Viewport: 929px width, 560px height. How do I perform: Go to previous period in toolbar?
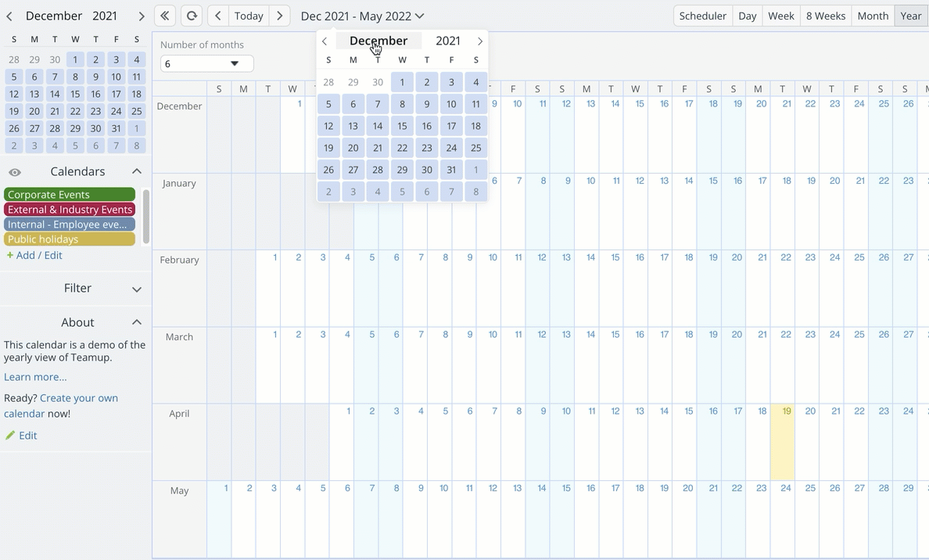[218, 16]
